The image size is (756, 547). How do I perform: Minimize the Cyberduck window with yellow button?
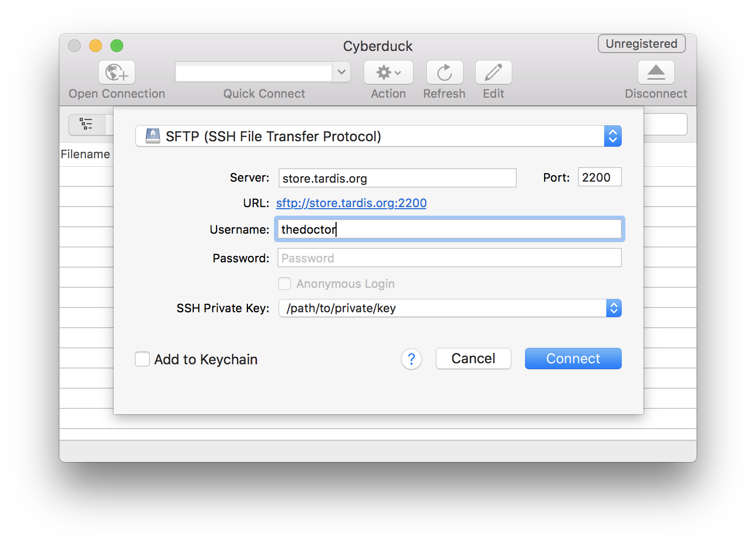[x=96, y=46]
